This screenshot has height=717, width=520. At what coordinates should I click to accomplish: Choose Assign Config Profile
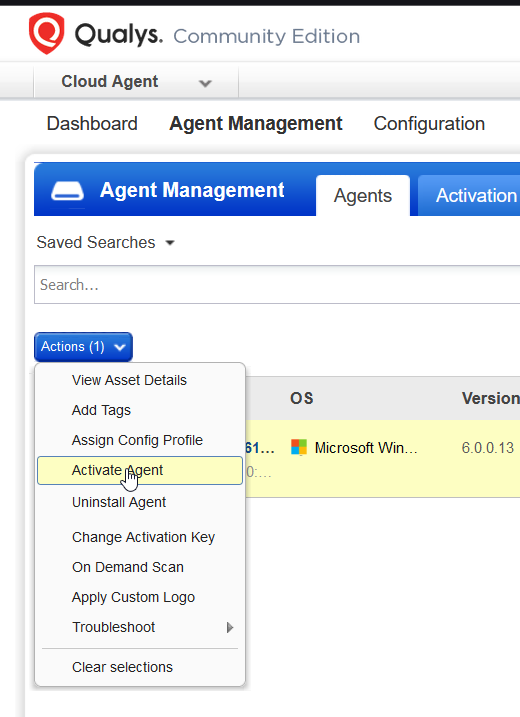(137, 440)
